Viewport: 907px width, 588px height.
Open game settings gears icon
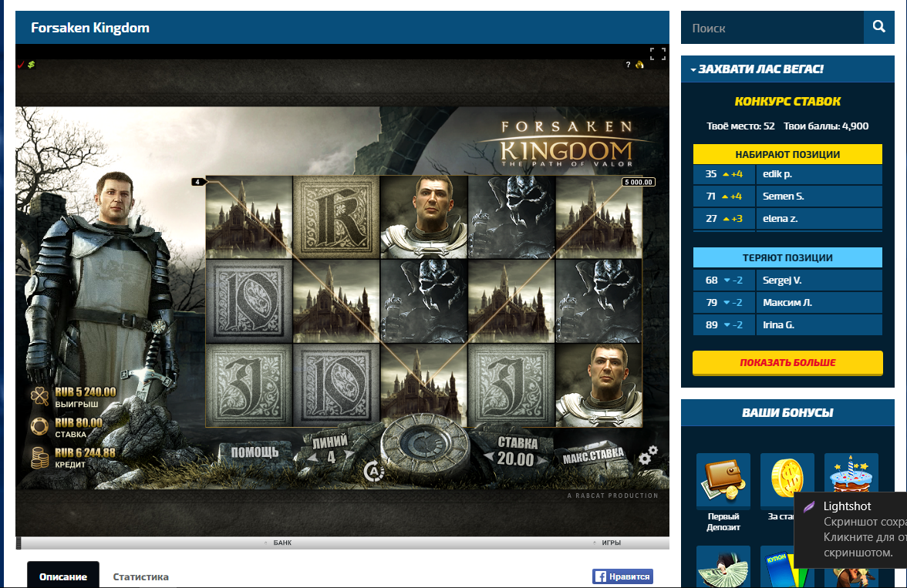click(648, 455)
